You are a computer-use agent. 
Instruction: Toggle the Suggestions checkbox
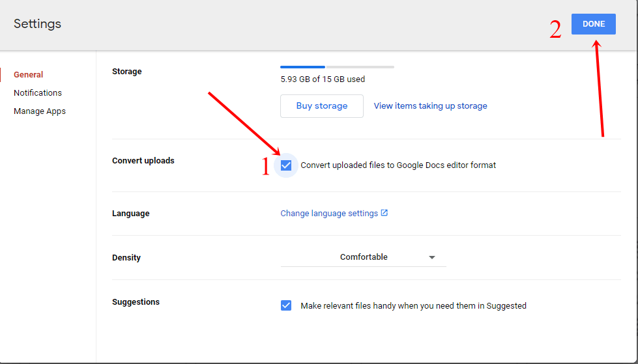tap(286, 305)
